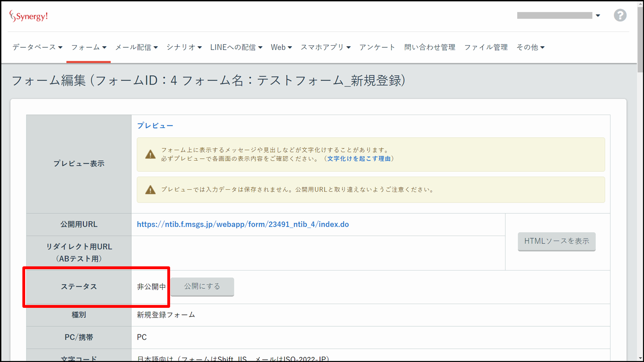Viewport: 644px width, 362px height.
Task: Open the フォーム menu
Action: pos(88,47)
